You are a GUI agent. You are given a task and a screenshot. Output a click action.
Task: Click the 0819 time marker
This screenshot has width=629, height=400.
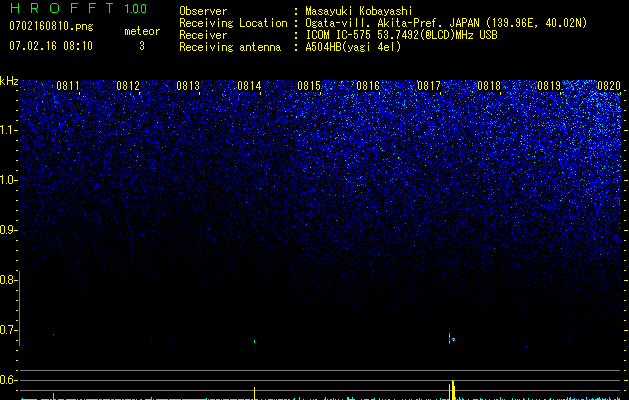pos(549,86)
